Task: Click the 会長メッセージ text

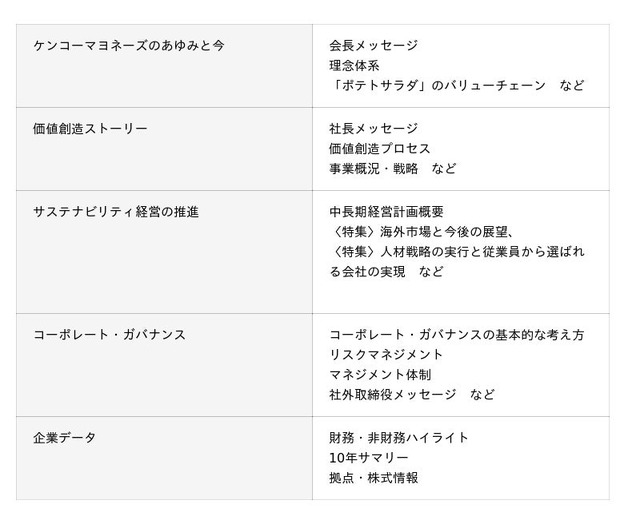Action: 373,45
